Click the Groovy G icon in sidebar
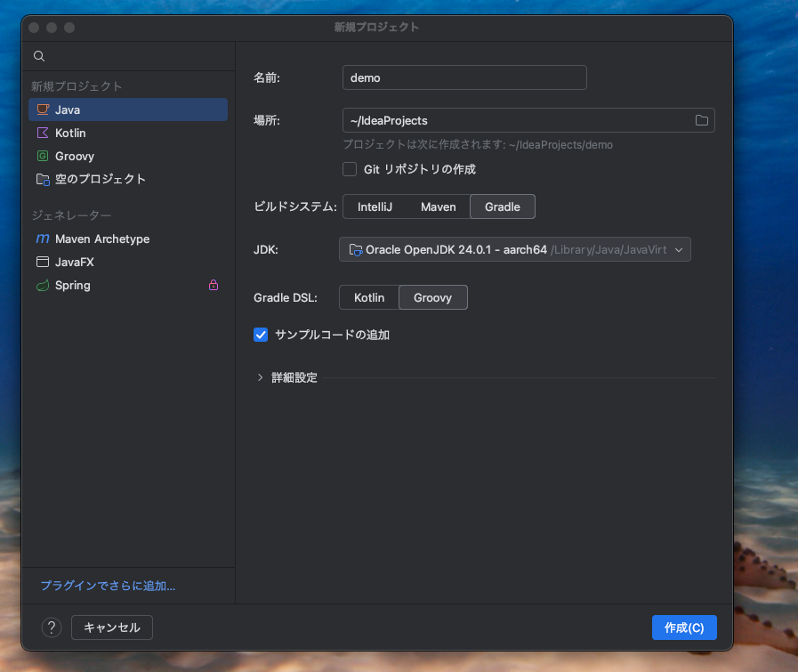This screenshot has height=672, width=798. tap(43, 156)
